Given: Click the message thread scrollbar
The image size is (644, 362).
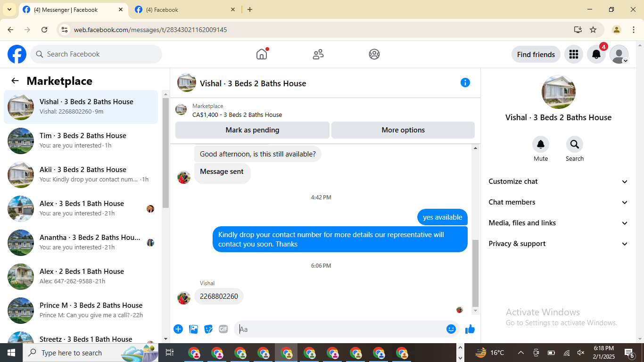Looking at the screenshot, I should click(475, 273).
